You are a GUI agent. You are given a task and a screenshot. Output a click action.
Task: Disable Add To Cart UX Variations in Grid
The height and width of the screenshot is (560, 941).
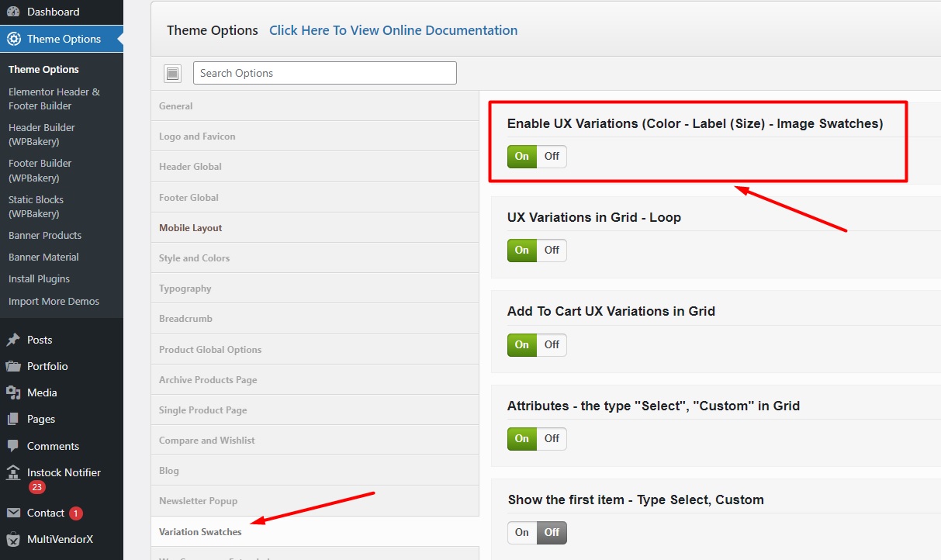pos(552,344)
